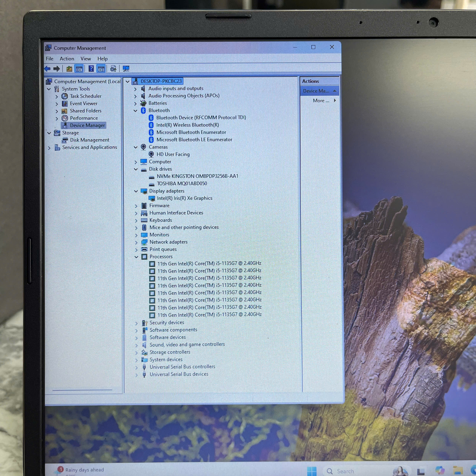Image resolution: width=476 pixels, height=476 pixels.
Task: Click the Forward arrow toolbar icon
Action: pos(57,69)
